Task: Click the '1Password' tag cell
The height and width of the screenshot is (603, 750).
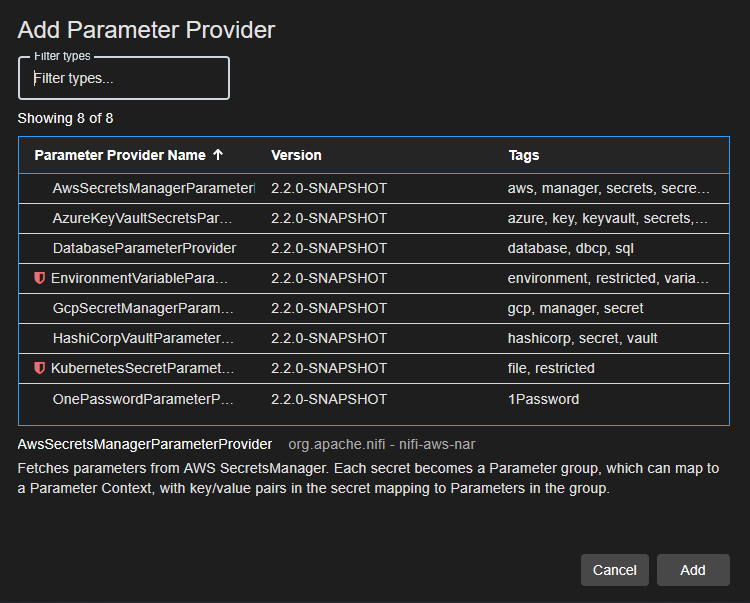Action: 543,399
